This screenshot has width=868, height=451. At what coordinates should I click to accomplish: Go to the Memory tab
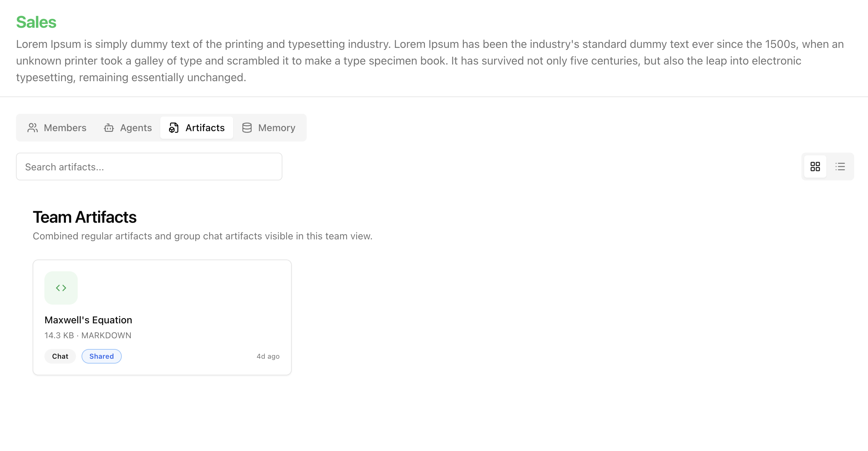tap(269, 128)
